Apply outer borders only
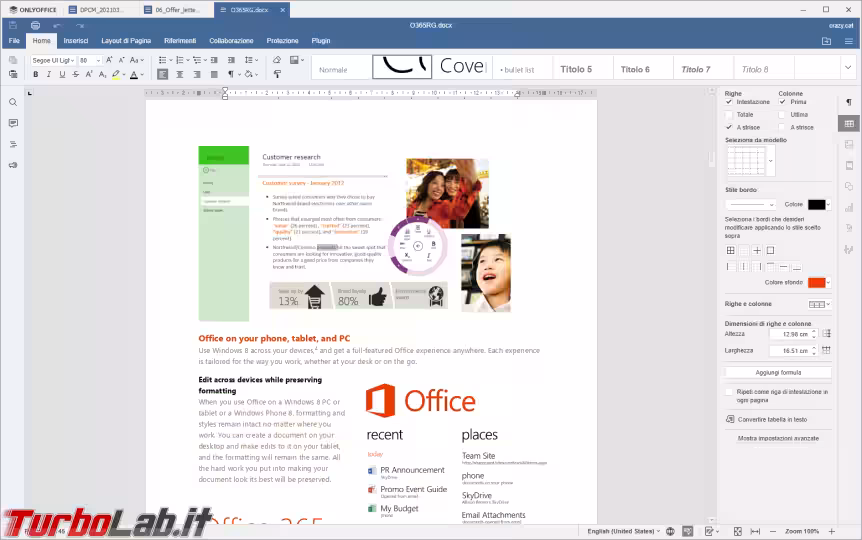 (x=770, y=250)
